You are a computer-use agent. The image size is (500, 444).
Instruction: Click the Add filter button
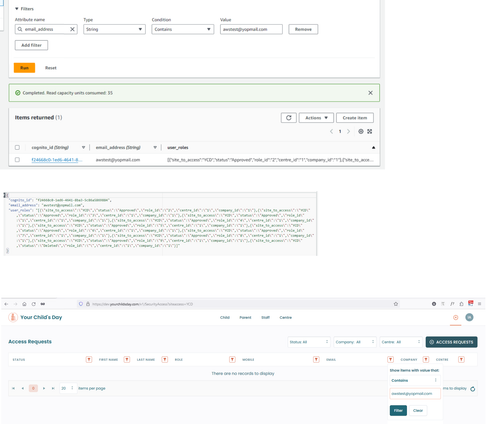31,45
